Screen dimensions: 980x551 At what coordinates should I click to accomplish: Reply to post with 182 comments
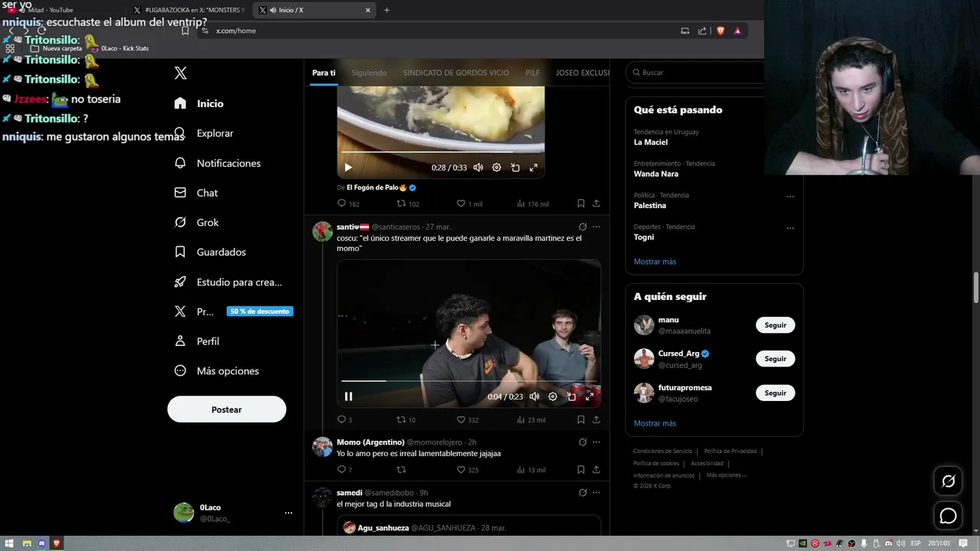coord(348,204)
